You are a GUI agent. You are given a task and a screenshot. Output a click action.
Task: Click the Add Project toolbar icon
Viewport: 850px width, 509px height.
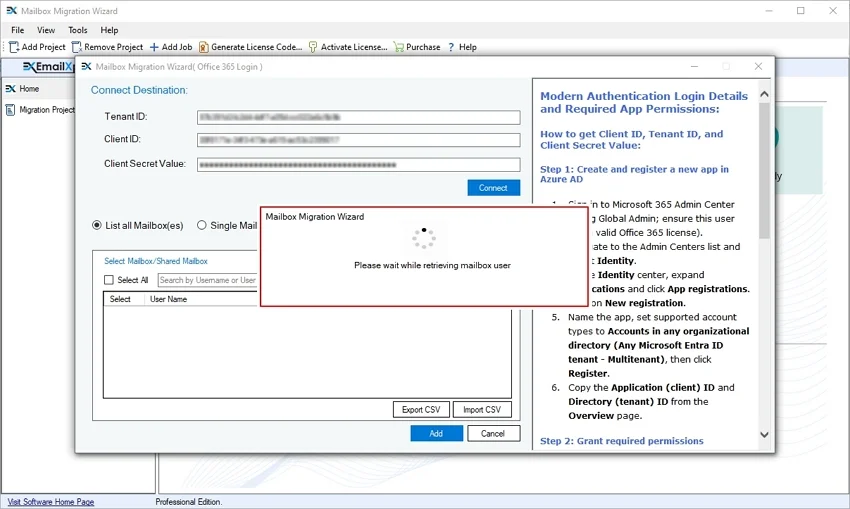click(14, 47)
